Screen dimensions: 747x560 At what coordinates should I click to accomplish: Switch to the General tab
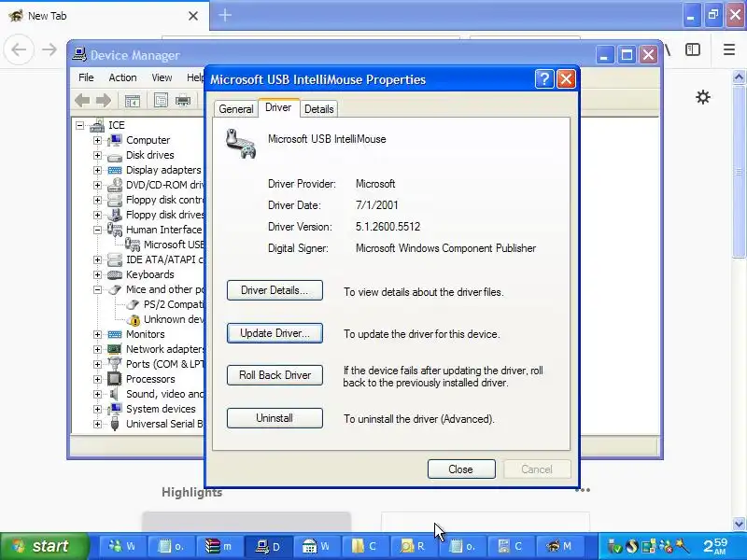point(236,109)
